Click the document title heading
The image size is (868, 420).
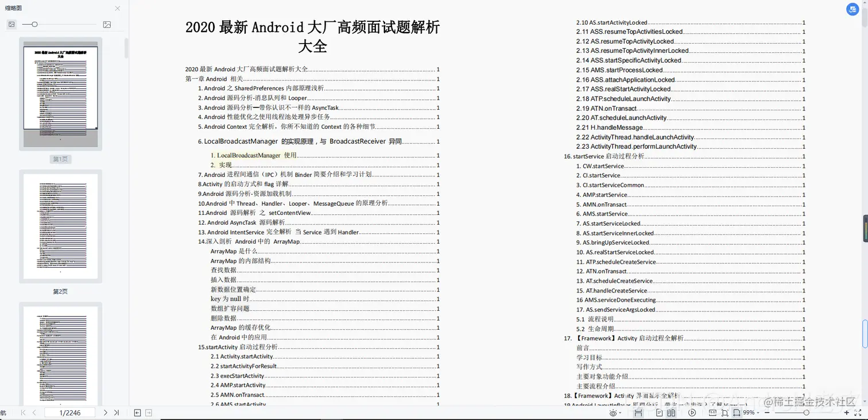312,36
